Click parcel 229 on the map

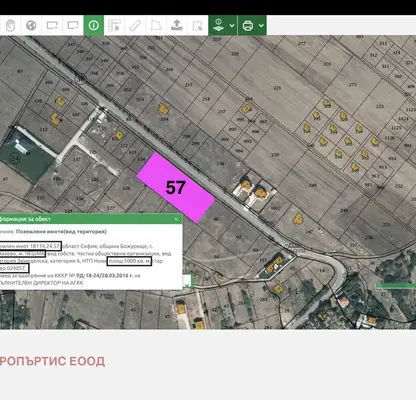[x=277, y=88]
